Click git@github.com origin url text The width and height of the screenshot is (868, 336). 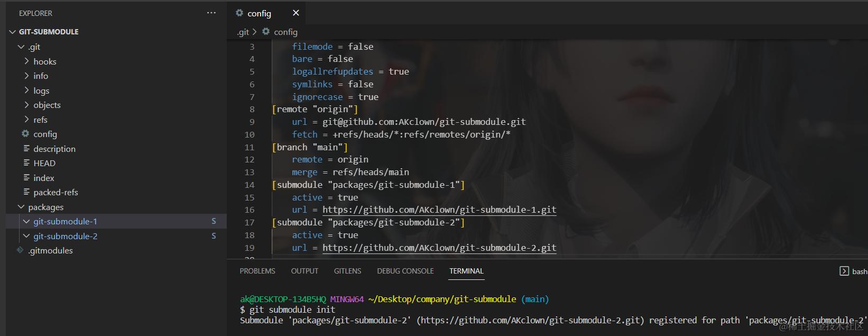click(424, 122)
